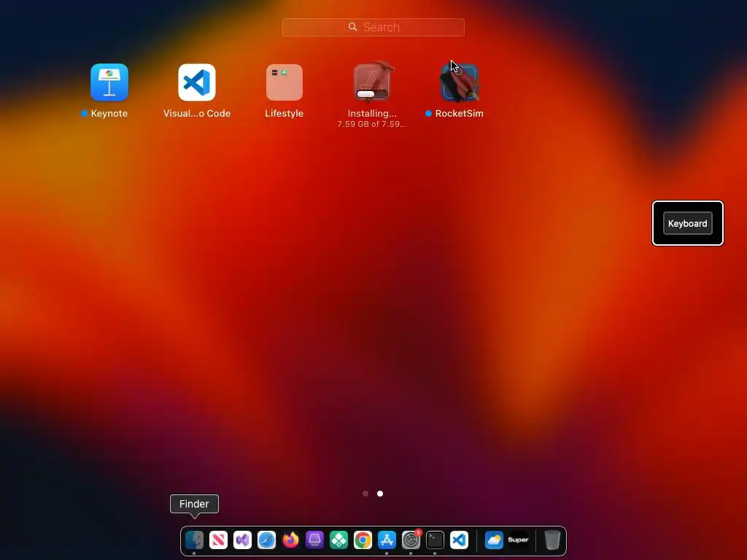
Task: Click the "Installing..." label
Action: point(372,113)
